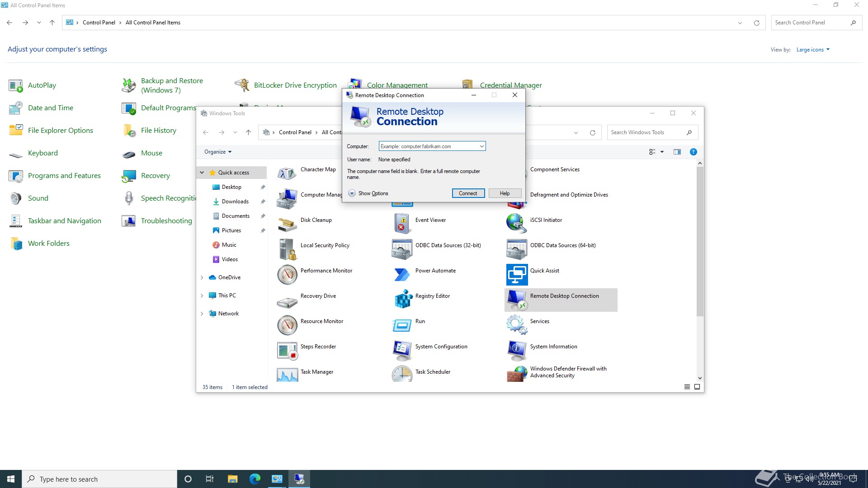This screenshot has height=488, width=868.
Task: Click the Connect button
Action: coord(468,193)
